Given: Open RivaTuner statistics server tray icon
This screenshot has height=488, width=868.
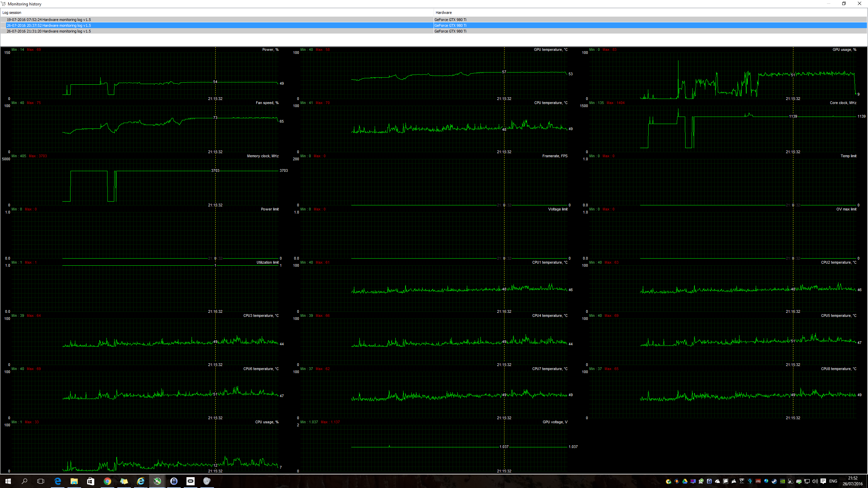Looking at the screenshot, I should [693, 481].
